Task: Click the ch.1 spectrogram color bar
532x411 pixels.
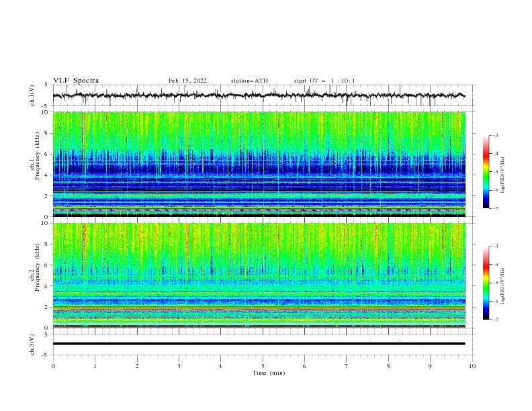Action: pyautogui.click(x=486, y=172)
